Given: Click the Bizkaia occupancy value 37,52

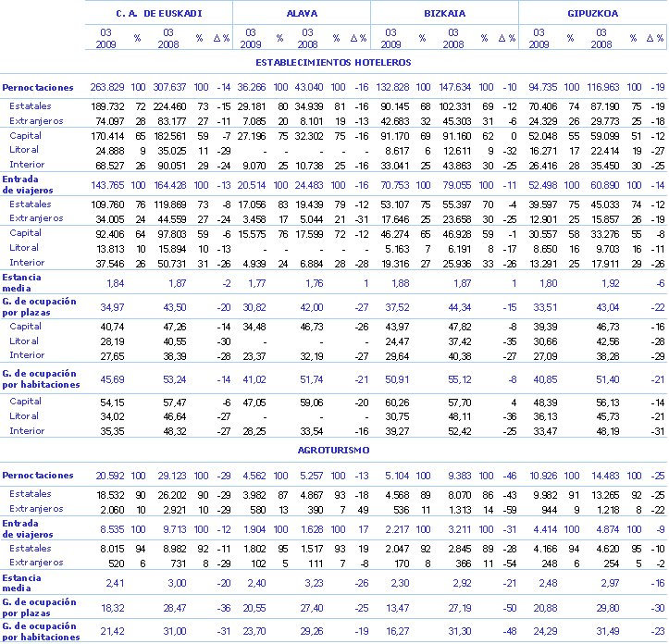Looking at the screenshot, I should pos(397,308).
